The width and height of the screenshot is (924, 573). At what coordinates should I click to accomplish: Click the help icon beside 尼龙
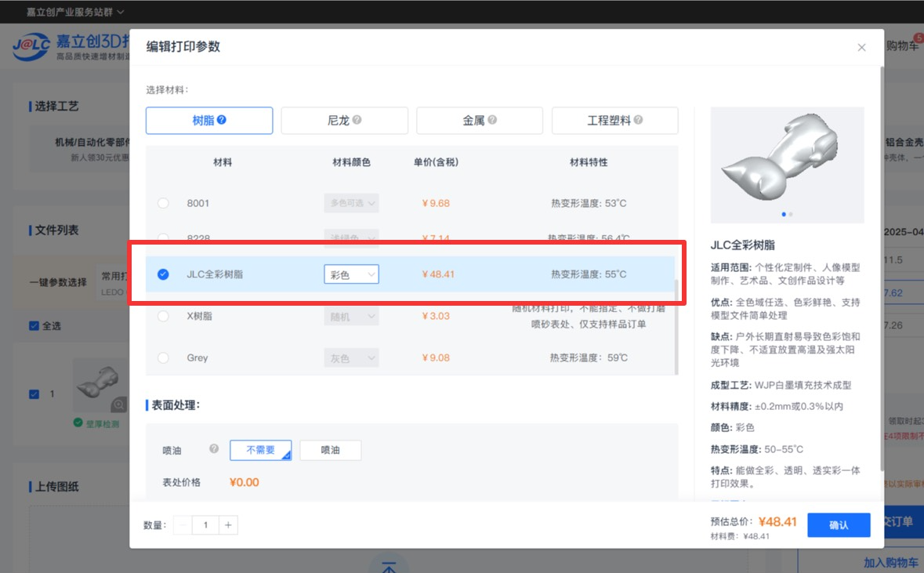click(357, 121)
